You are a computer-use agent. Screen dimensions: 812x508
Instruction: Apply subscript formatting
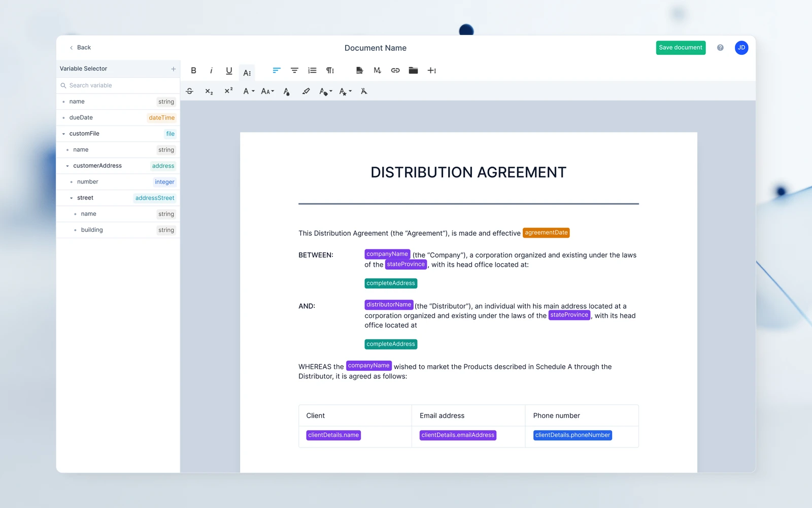coord(209,91)
